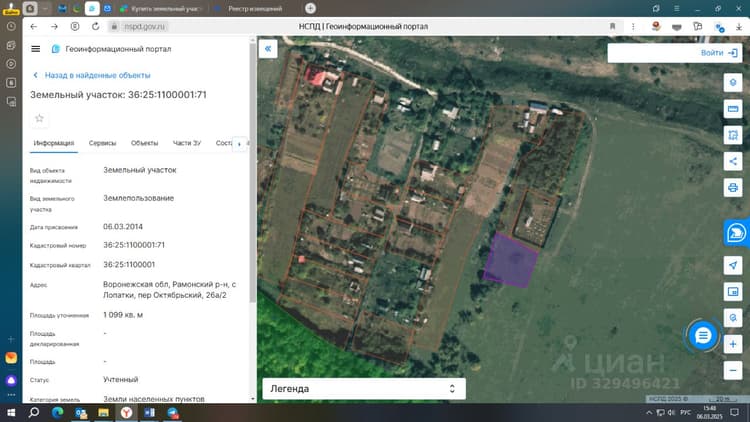Viewport: 750px width, 422px height.
Task: Open the blue assistant side widget
Action: (x=737, y=233)
